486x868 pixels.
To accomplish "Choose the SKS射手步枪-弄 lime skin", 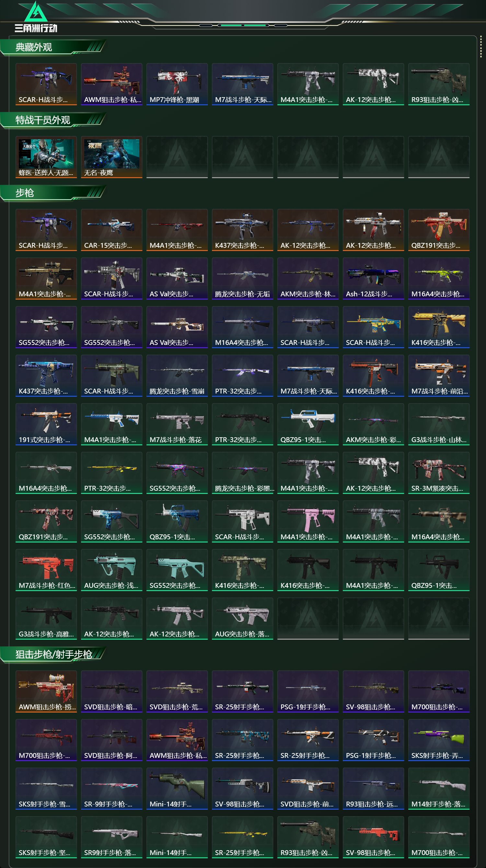I will coord(438,739).
